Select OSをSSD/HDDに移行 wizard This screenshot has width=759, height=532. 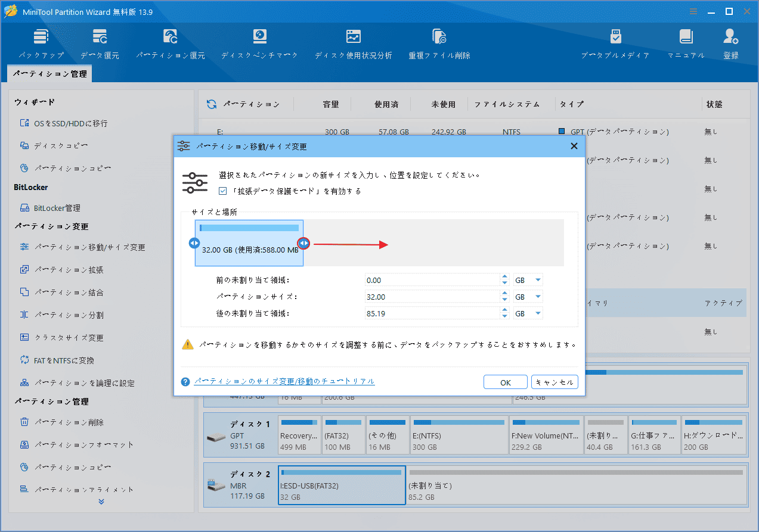coord(63,123)
